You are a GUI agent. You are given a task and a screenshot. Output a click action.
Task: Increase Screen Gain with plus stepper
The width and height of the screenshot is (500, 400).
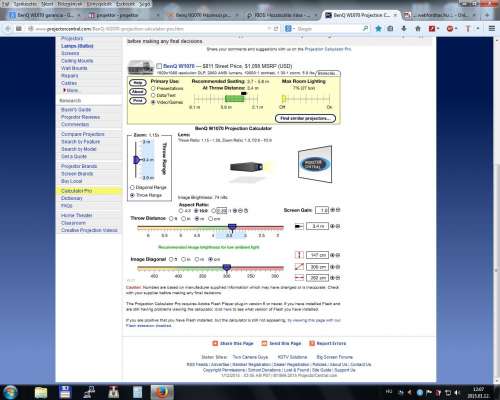(332, 210)
